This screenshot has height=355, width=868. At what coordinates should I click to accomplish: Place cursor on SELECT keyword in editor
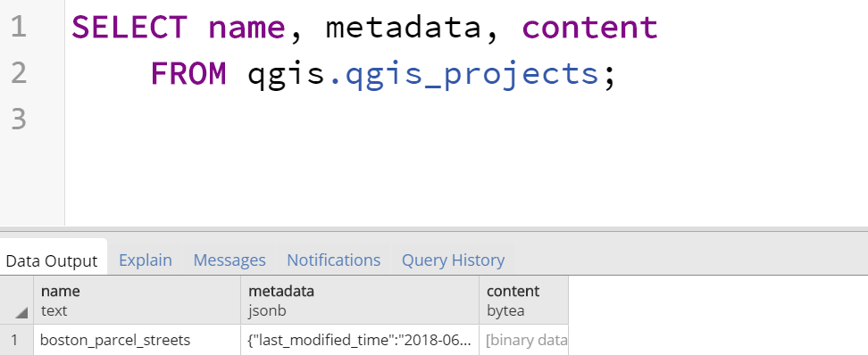coord(129,27)
